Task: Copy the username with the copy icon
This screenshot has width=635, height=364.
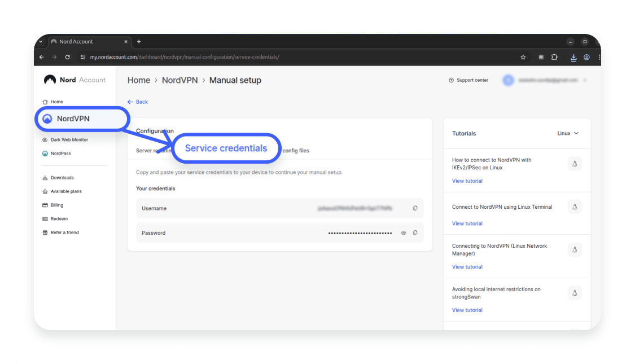Action: pos(415,208)
